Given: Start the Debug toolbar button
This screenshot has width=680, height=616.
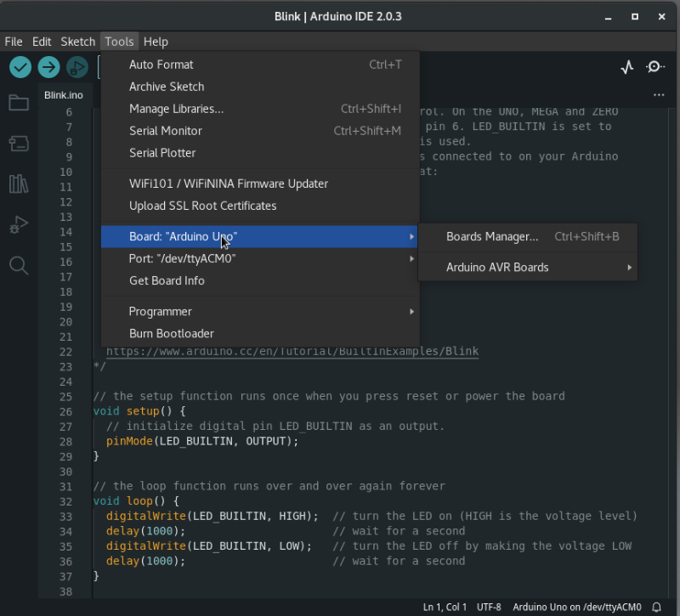Looking at the screenshot, I should pyautogui.click(x=77, y=67).
